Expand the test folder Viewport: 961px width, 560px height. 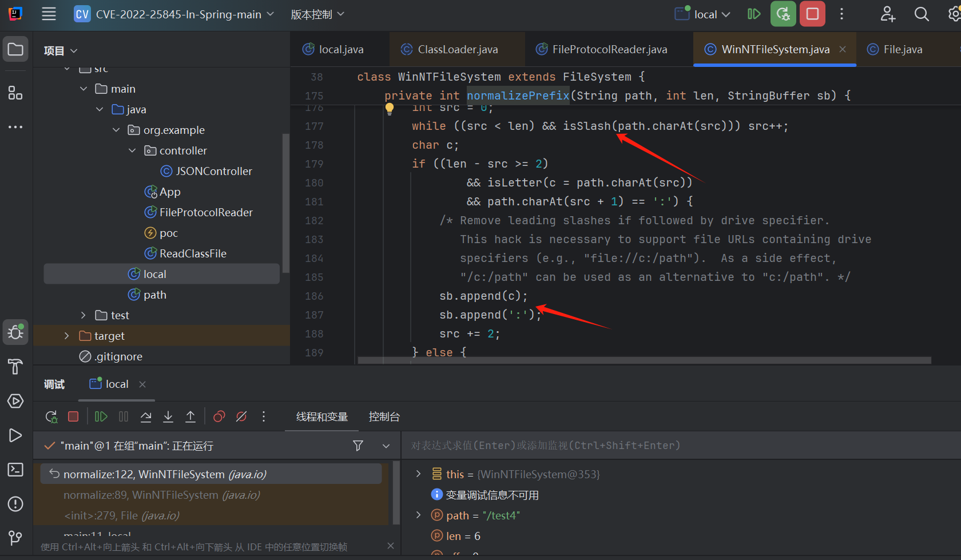84,315
